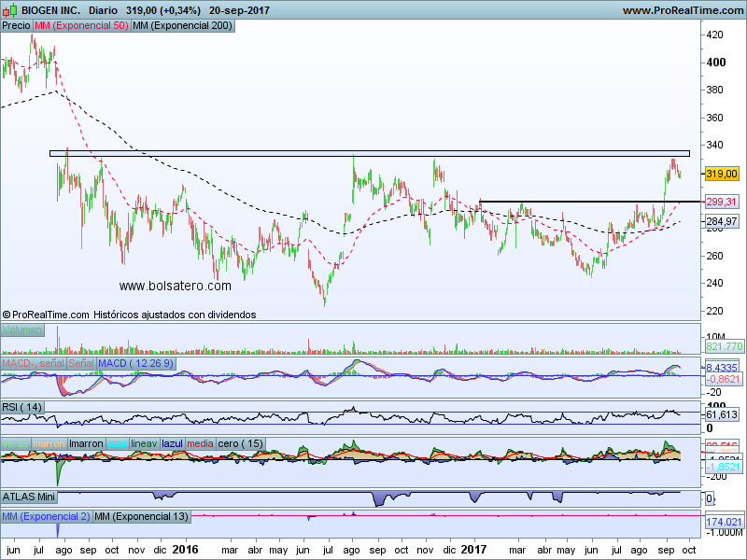Viewport: 747px width, 560px height.
Task: Select the red Señal label in MACD panel
Action: 81,362
